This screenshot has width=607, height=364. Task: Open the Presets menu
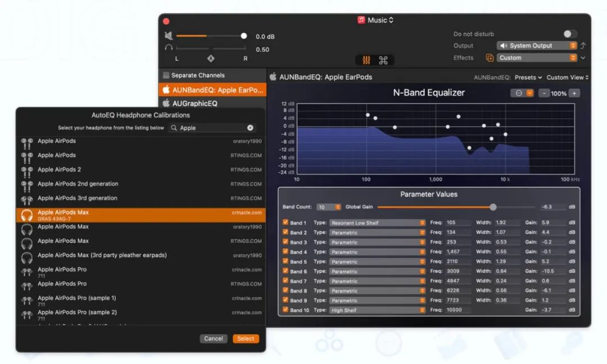click(528, 78)
